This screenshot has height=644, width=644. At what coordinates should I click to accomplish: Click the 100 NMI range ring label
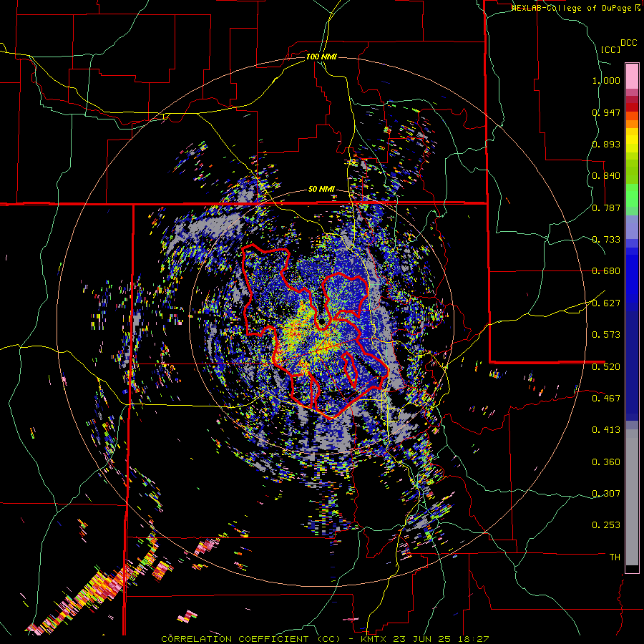click(x=321, y=57)
